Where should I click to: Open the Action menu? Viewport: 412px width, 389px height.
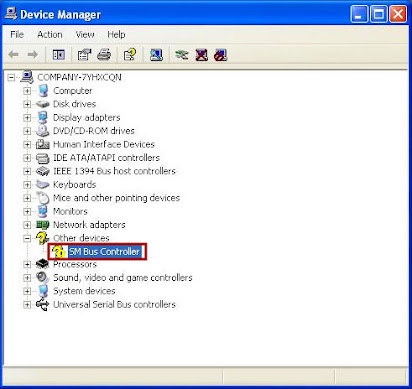(50, 34)
